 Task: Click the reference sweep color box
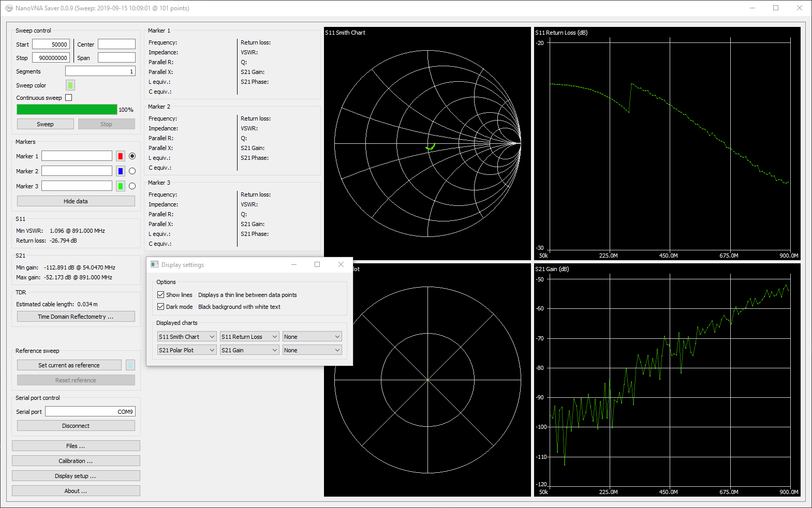(130, 365)
